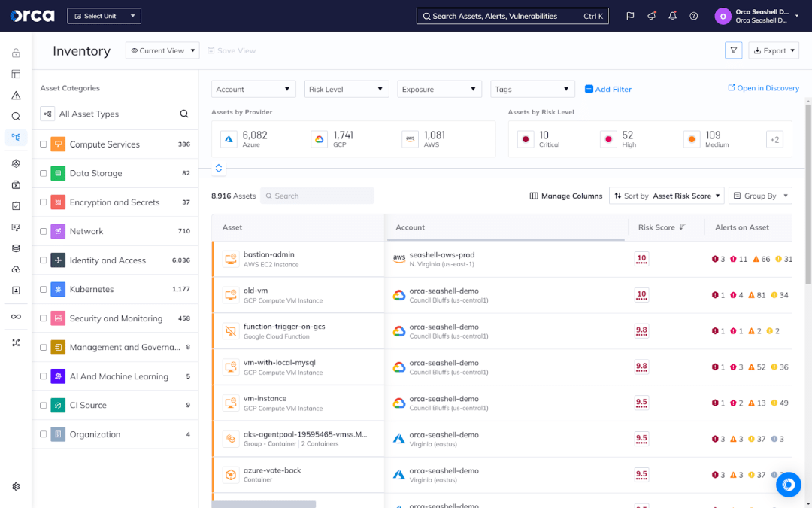This screenshot has width=812, height=508.
Task: Click Add Filter
Action: (x=608, y=89)
